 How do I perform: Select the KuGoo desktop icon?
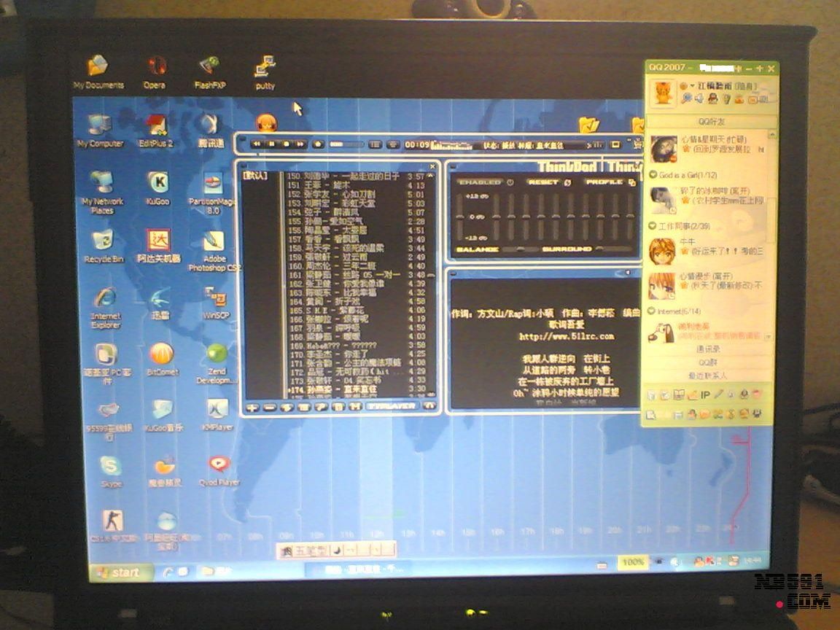157,187
